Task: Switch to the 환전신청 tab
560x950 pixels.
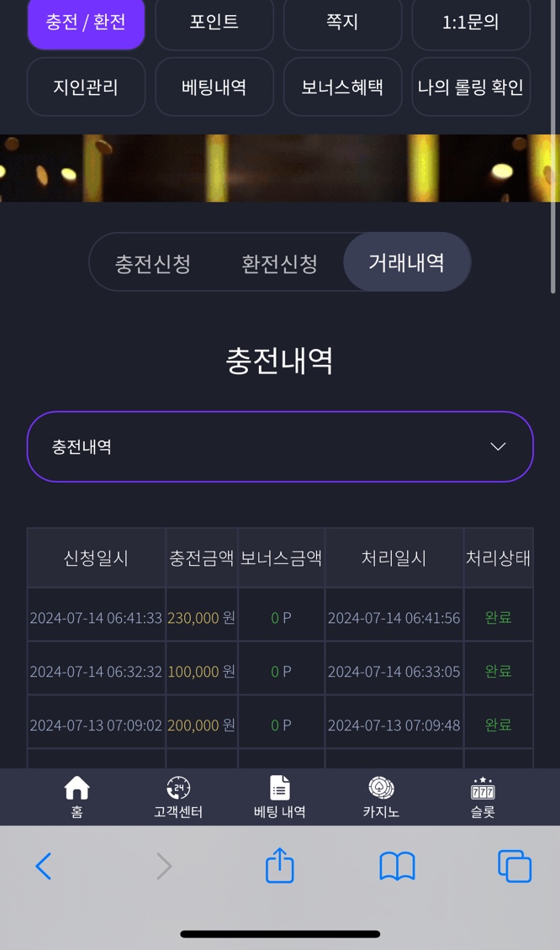Action: [279, 263]
